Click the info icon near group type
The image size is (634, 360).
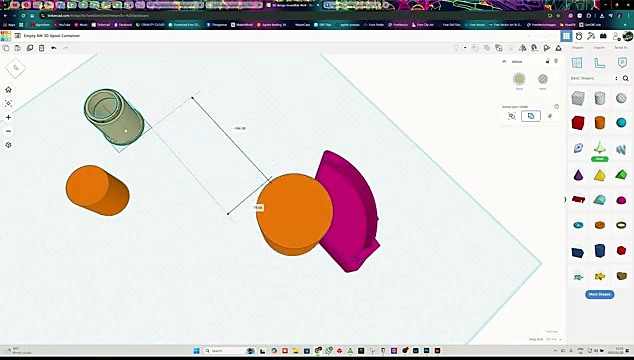tap(556, 107)
